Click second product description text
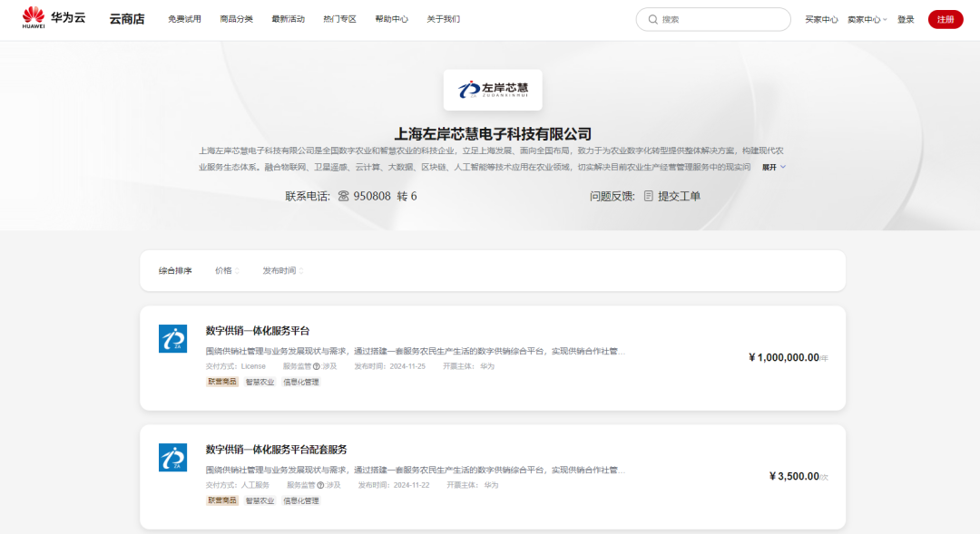 point(415,470)
